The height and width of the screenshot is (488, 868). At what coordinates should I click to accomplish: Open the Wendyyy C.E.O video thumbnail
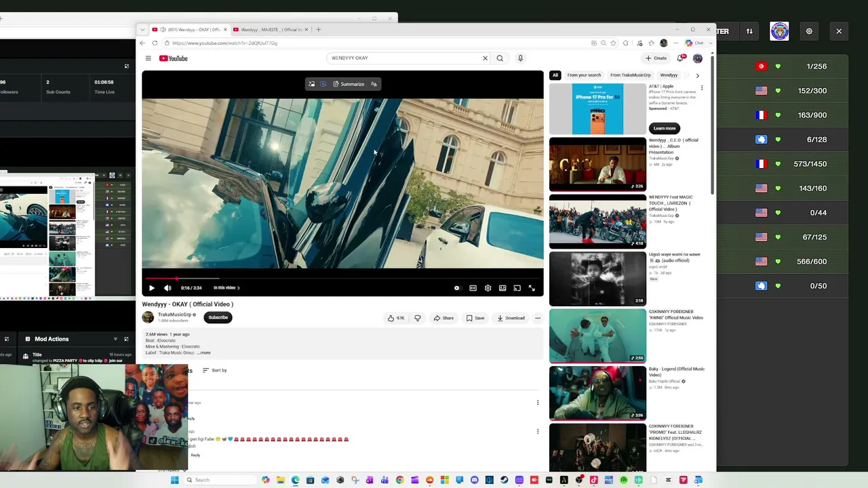pos(597,164)
